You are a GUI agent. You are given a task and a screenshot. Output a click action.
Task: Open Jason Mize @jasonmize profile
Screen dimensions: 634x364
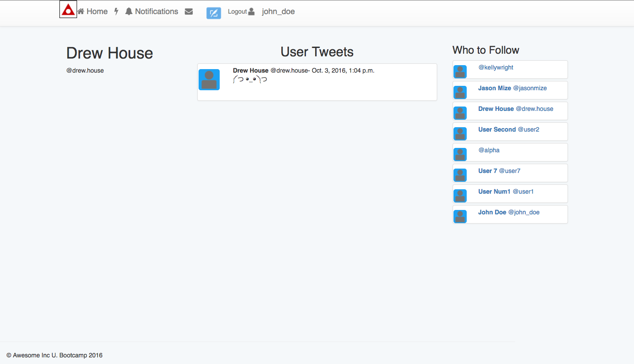(x=512, y=88)
